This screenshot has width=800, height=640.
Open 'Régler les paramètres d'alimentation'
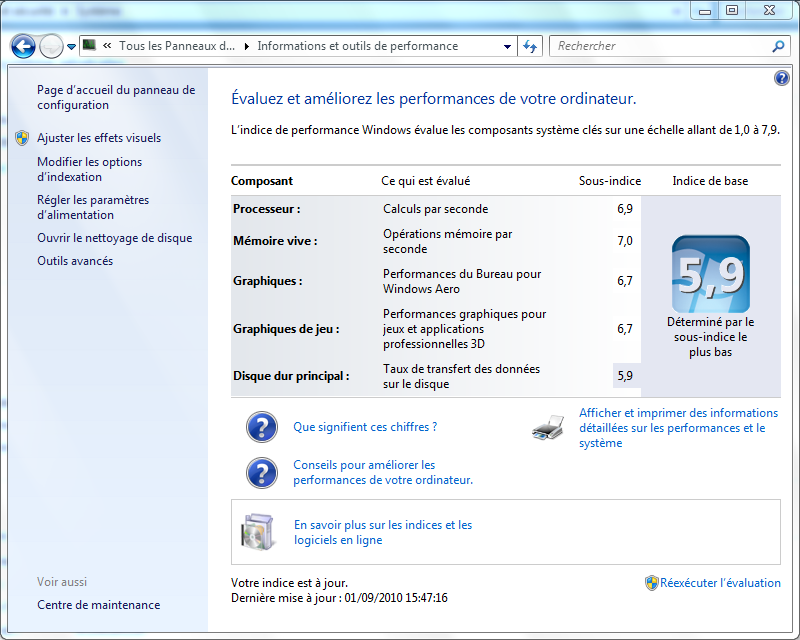click(x=93, y=207)
